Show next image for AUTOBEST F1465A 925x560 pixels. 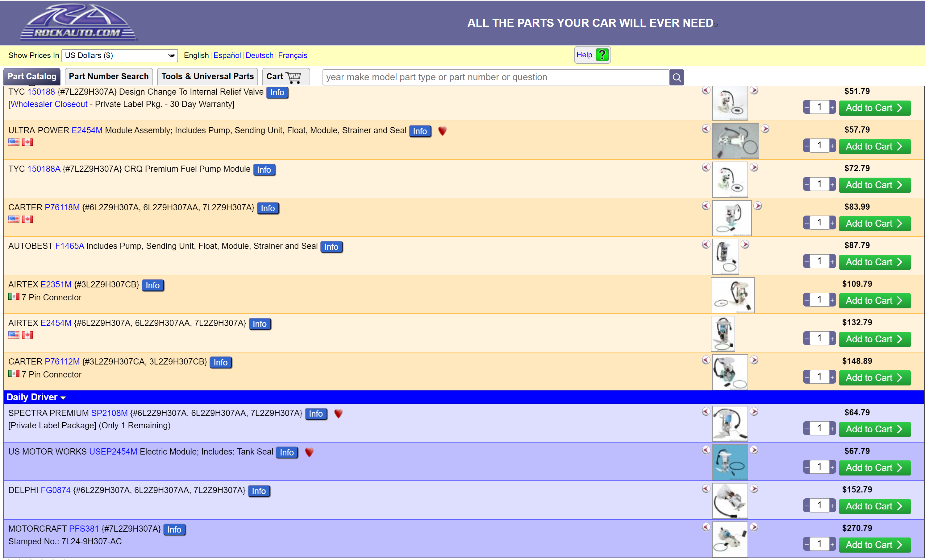[x=745, y=245]
